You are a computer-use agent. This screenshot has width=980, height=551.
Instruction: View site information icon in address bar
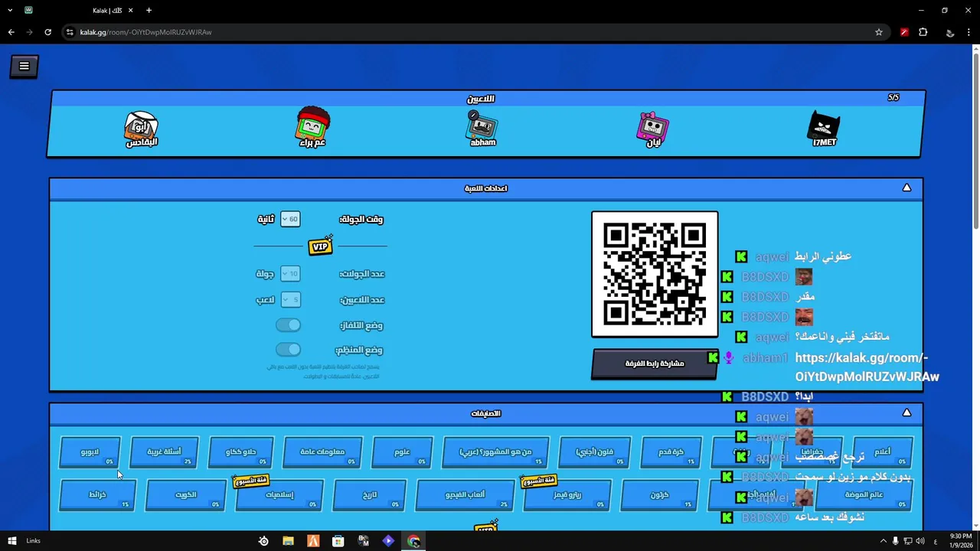(x=70, y=32)
